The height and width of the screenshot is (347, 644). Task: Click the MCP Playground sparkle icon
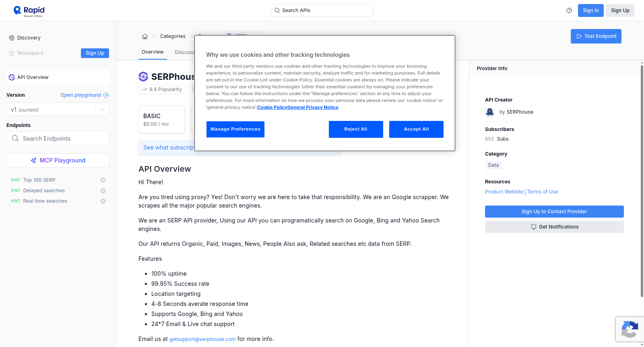[x=33, y=160]
